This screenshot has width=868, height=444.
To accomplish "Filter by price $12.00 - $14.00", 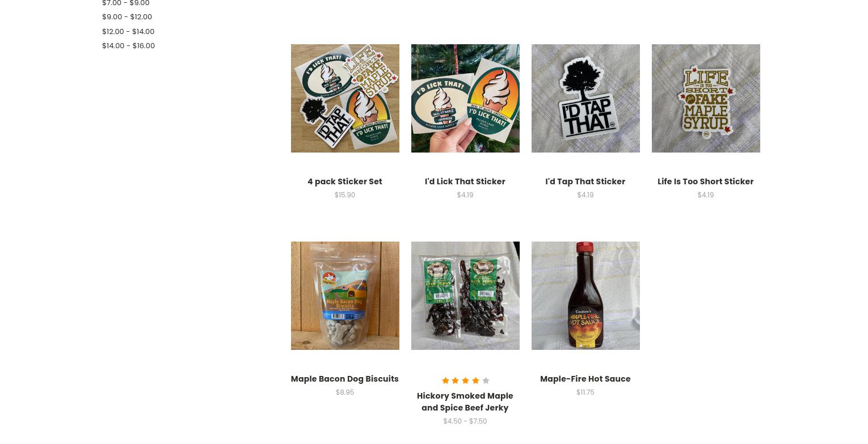I will [x=128, y=31].
